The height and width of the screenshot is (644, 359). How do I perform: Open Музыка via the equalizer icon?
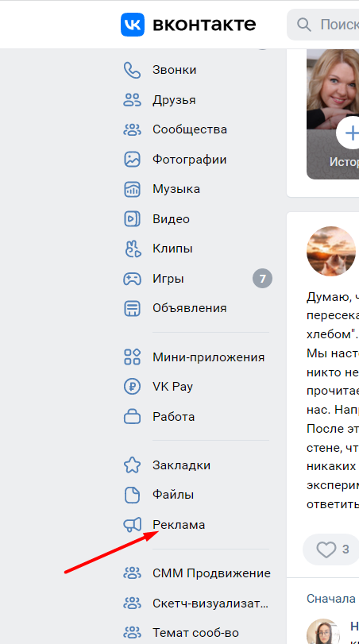(x=133, y=189)
